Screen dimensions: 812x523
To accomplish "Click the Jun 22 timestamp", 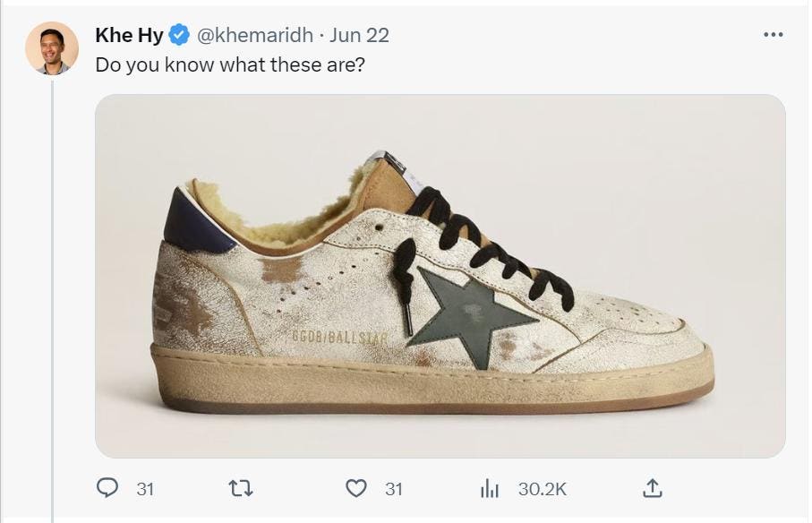I will coord(359,35).
